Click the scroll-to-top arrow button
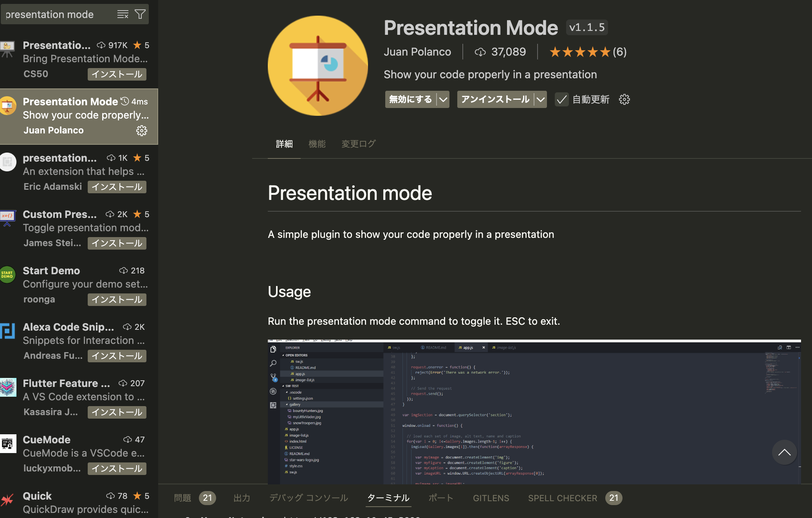The width and height of the screenshot is (812, 518). (784, 453)
